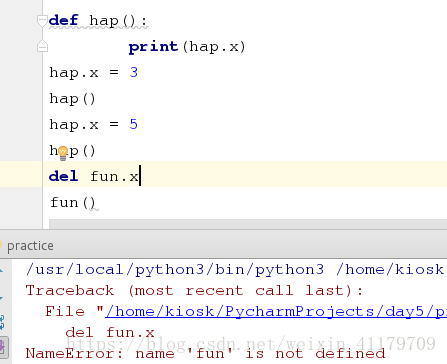Click the 'print(hap.x)' statement
The image size is (447, 364).
(187, 47)
